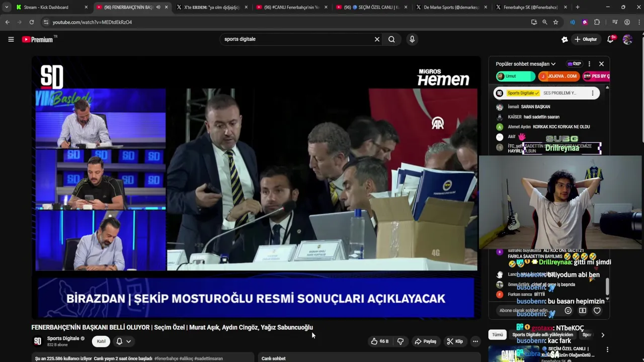
Task: Open Sports Digitale channel name link
Action: [x=63, y=338]
